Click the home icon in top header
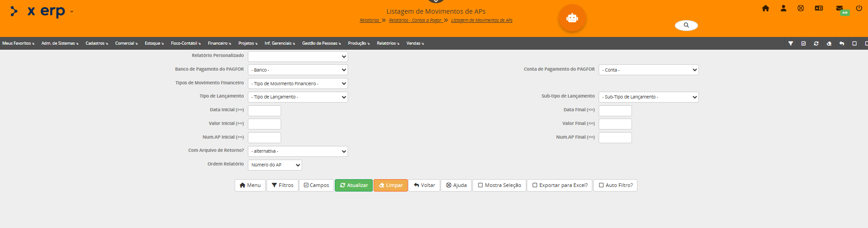868x228 pixels. click(x=765, y=8)
